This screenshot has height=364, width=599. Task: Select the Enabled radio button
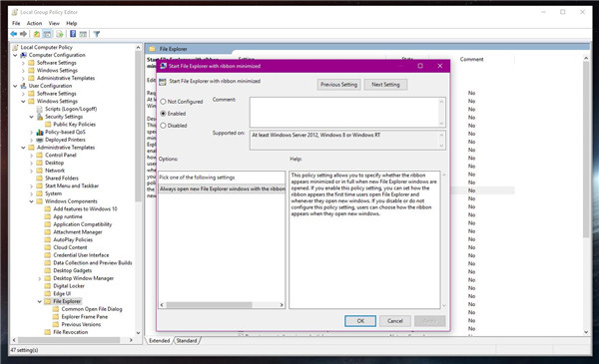[163, 114]
